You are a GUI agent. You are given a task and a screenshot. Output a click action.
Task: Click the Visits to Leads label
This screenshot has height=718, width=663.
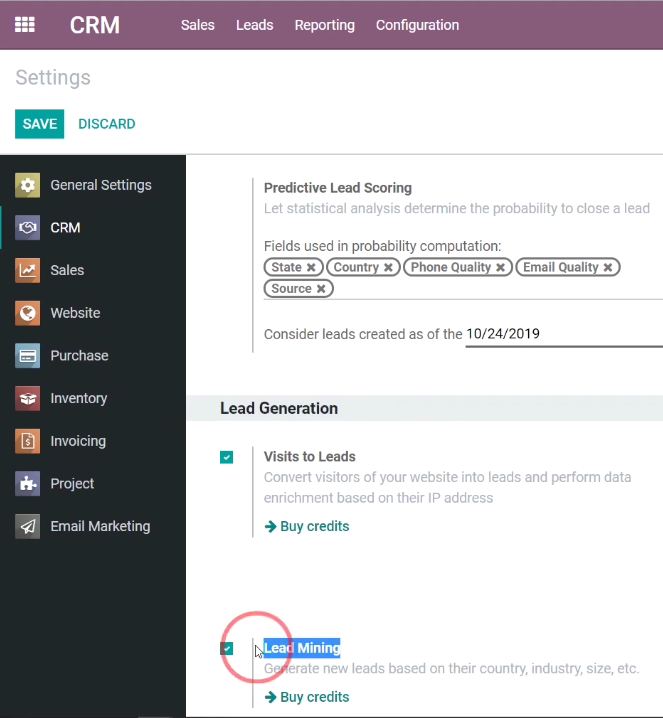(310, 457)
